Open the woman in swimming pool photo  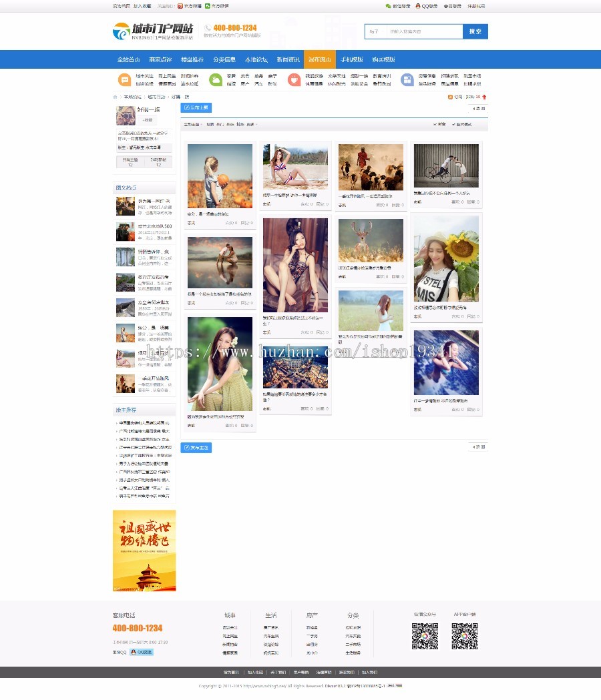coord(446,362)
